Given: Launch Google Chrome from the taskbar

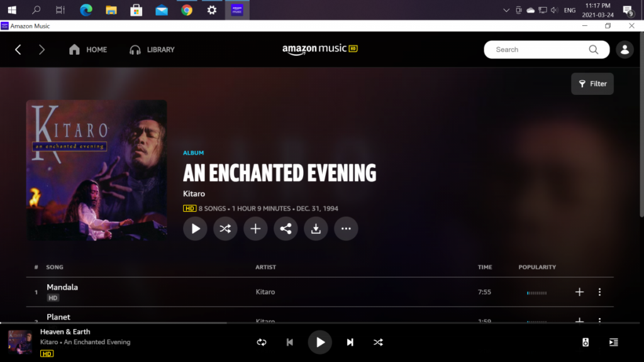Looking at the screenshot, I should (186, 10).
